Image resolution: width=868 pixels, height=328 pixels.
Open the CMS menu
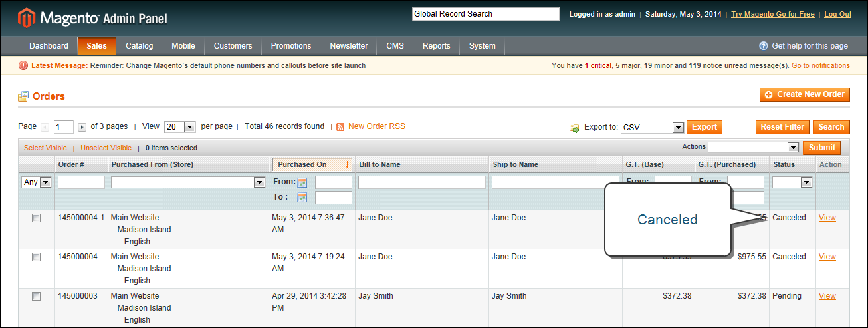[395, 46]
